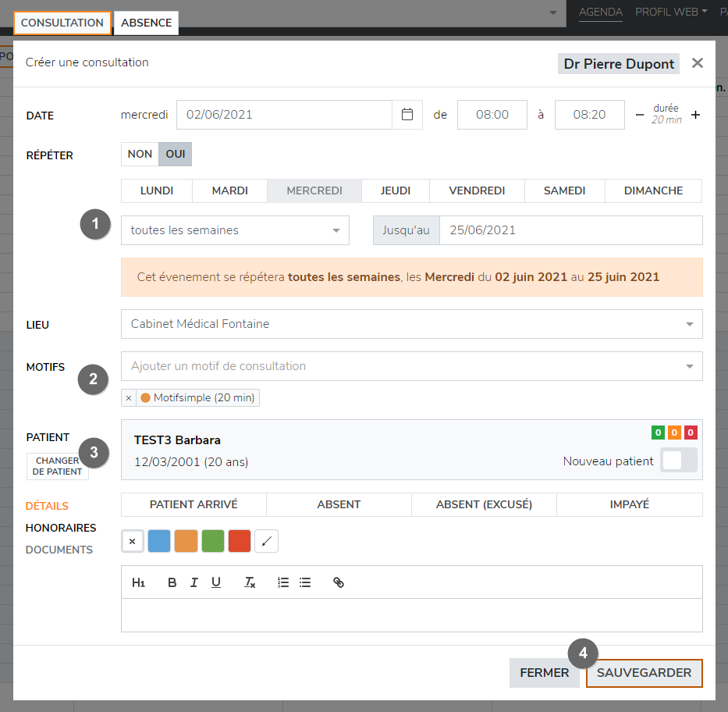Screen dimensions: 728x712
Task: Click the underline formatting icon
Action: (216, 582)
